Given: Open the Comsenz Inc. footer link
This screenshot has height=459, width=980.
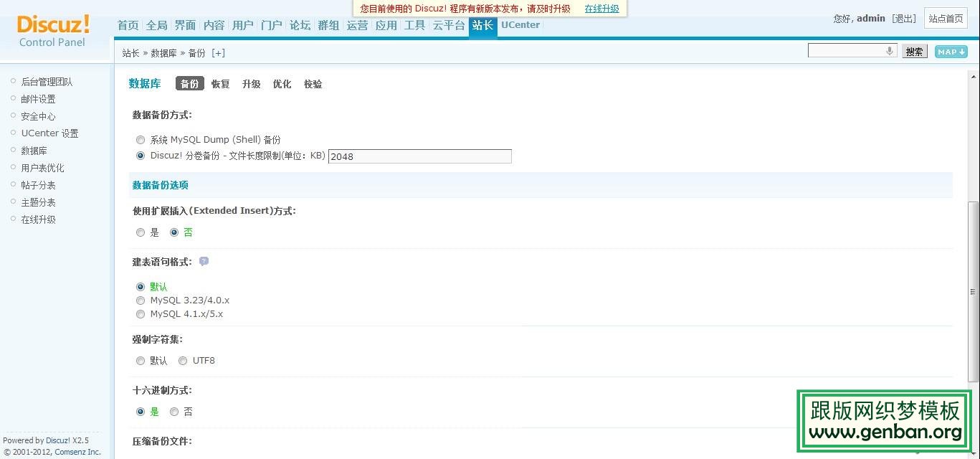Looking at the screenshot, I should [x=78, y=452].
